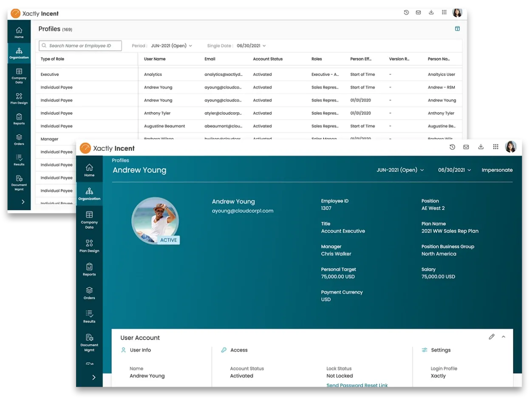This screenshot has height=399, width=532.
Task: Click download icon in Andrew Young window header
Action: (x=481, y=147)
